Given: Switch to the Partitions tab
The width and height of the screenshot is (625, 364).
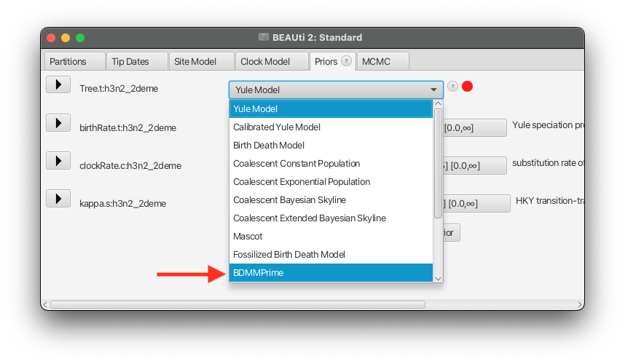Looking at the screenshot, I should (x=74, y=61).
